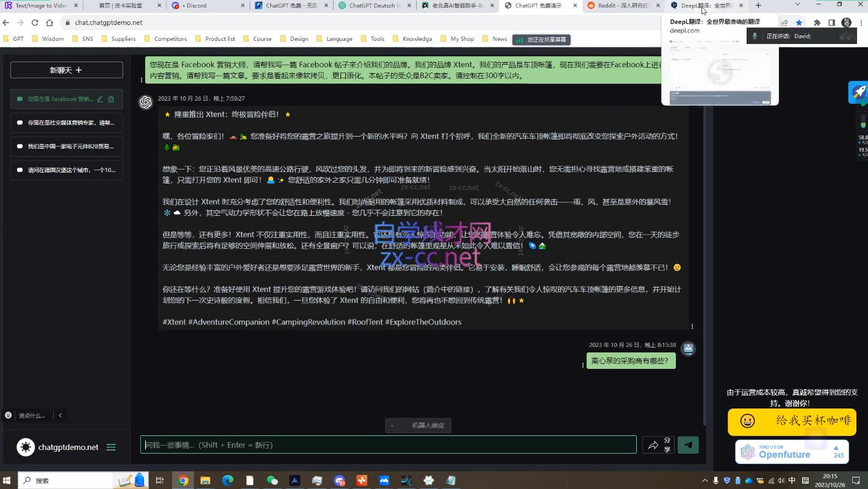Click the 给我买杯咖啡 donate button

click(792, 421)
